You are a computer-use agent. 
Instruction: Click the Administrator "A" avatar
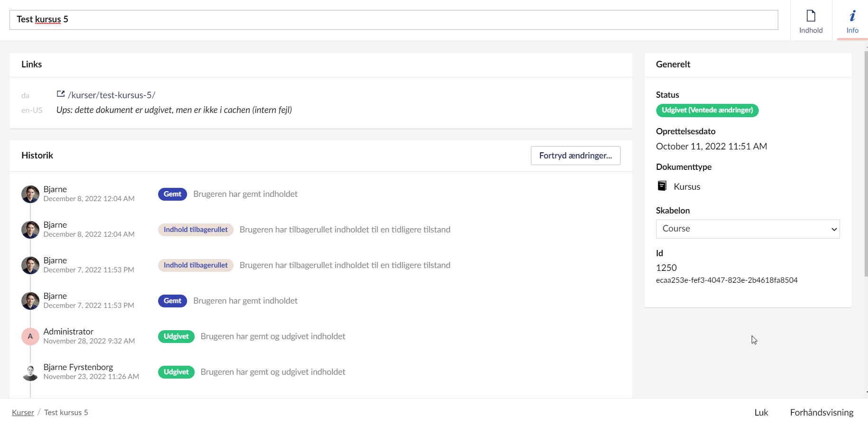pos(30,336)
